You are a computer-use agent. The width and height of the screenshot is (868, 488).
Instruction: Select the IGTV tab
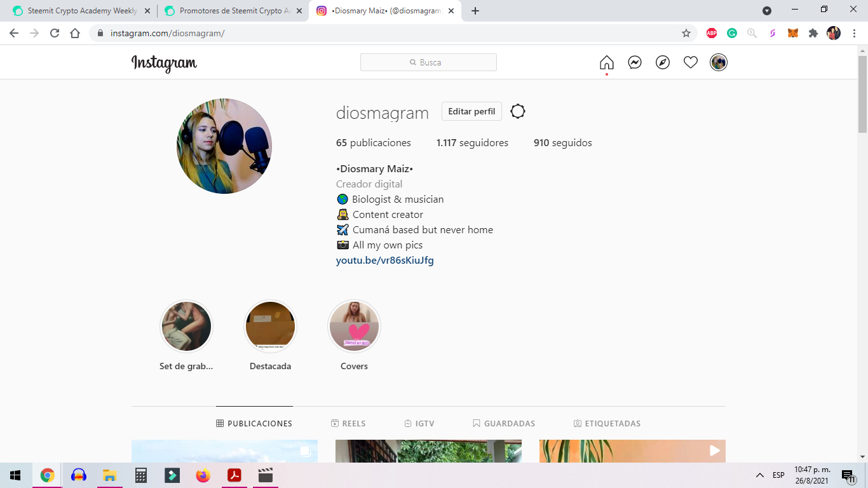(x=419, y=423)
